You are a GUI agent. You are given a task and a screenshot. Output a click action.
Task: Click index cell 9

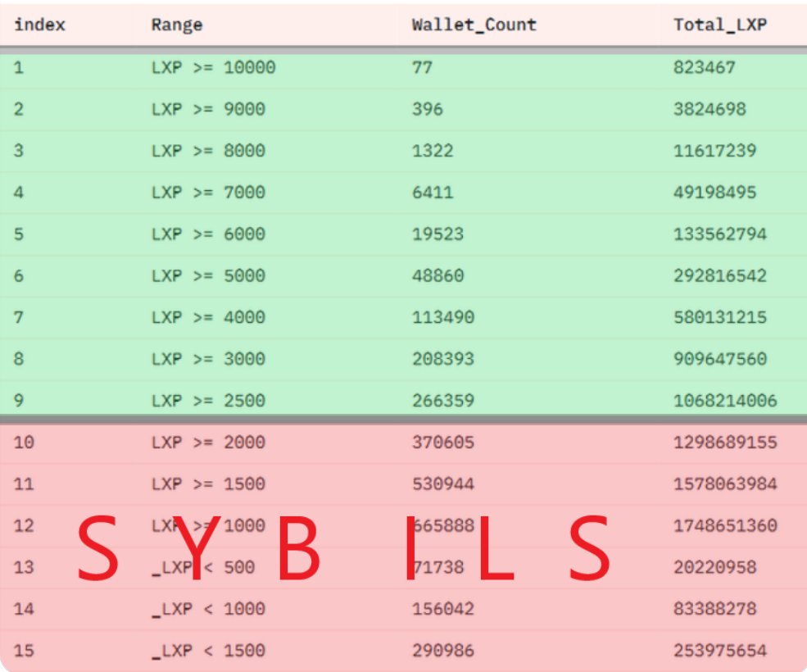tap(19, 400)
